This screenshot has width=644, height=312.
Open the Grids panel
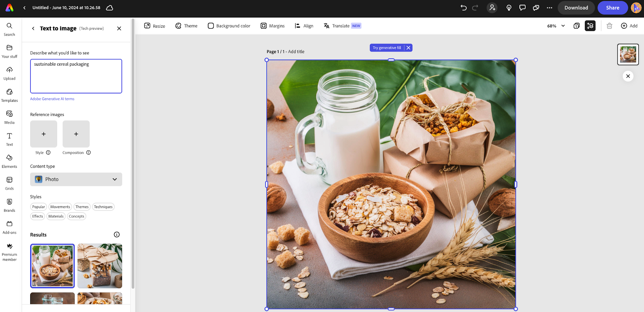pyautogui.click(x=9, y=184)
